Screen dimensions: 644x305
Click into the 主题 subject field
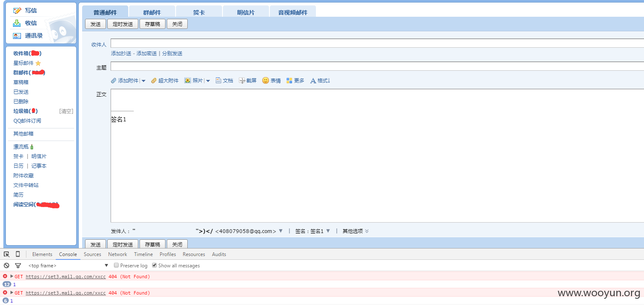tap(377, 66)
